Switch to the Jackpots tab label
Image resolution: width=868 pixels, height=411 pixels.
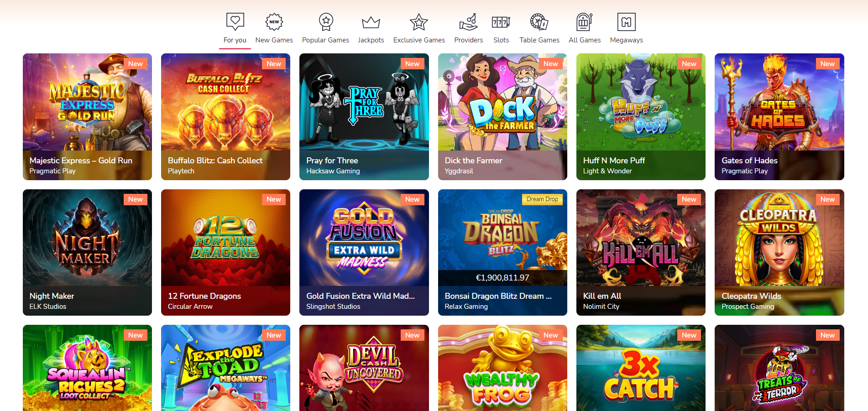(x=371, y=40)
